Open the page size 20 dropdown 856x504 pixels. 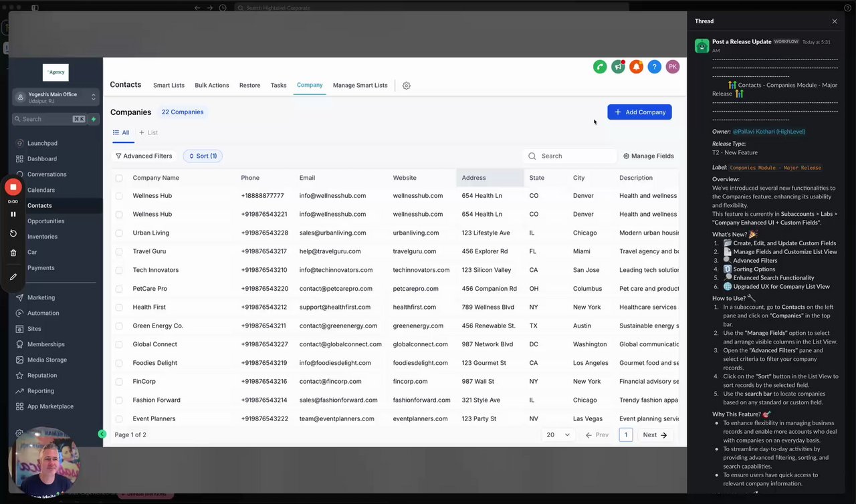tap(558, 434)
